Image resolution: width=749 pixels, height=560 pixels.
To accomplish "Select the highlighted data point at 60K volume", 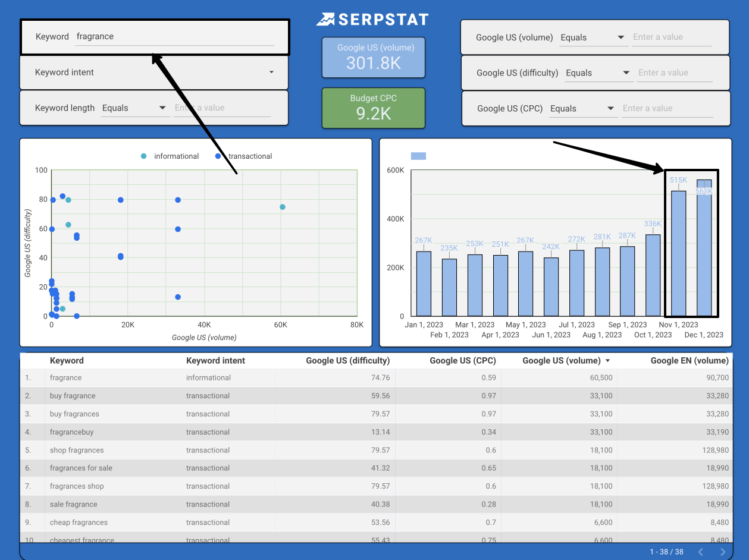I will click(281, 207).
